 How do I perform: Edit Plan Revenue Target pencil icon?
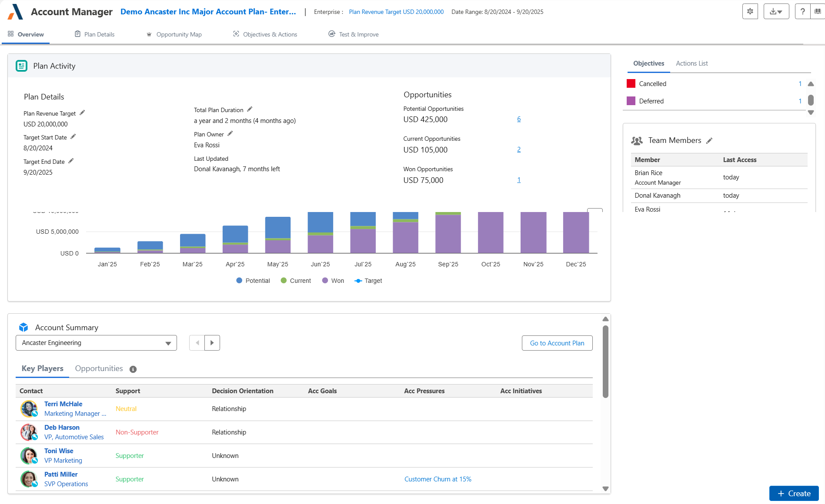coord(82,113)
